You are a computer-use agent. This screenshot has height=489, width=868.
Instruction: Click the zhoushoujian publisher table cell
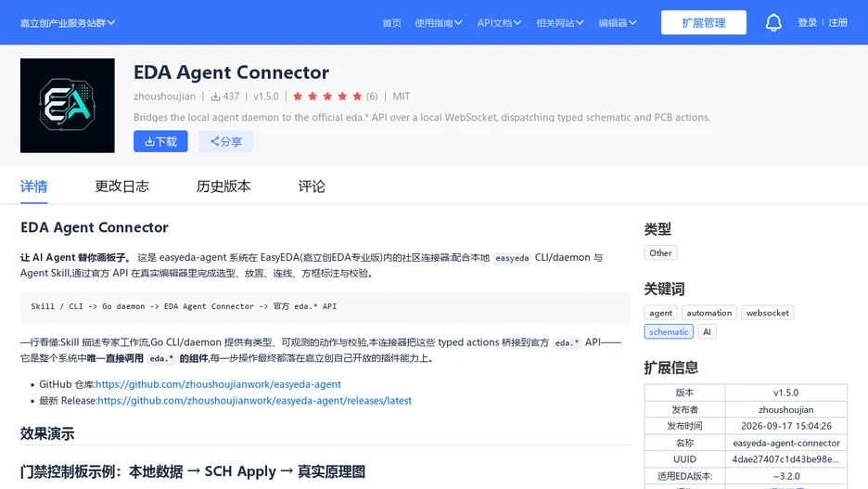786,409
